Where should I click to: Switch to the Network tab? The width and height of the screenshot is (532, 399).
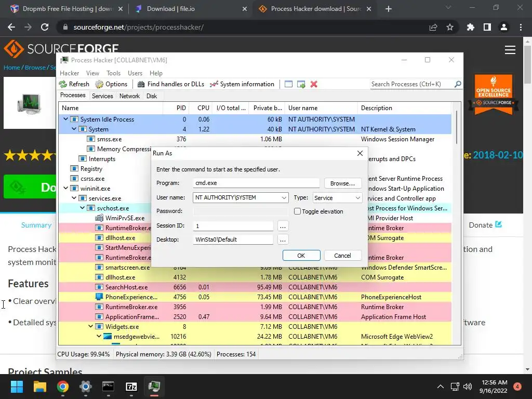129,96
